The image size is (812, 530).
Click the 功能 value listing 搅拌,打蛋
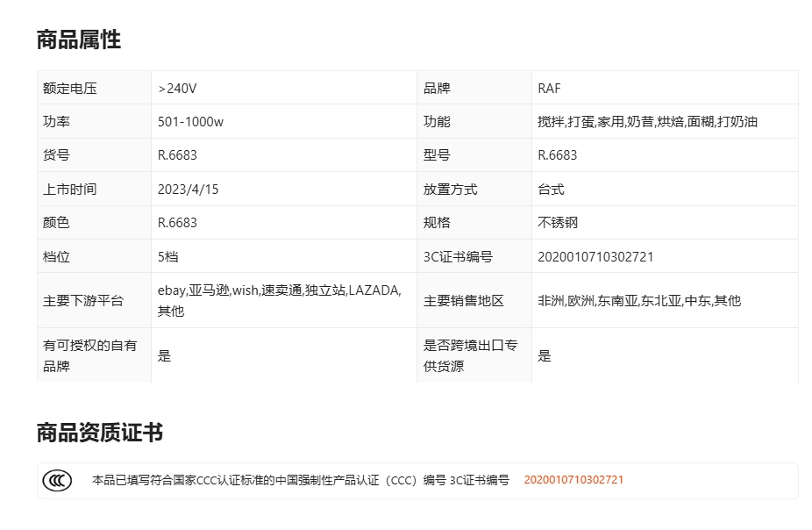[647, 122]
